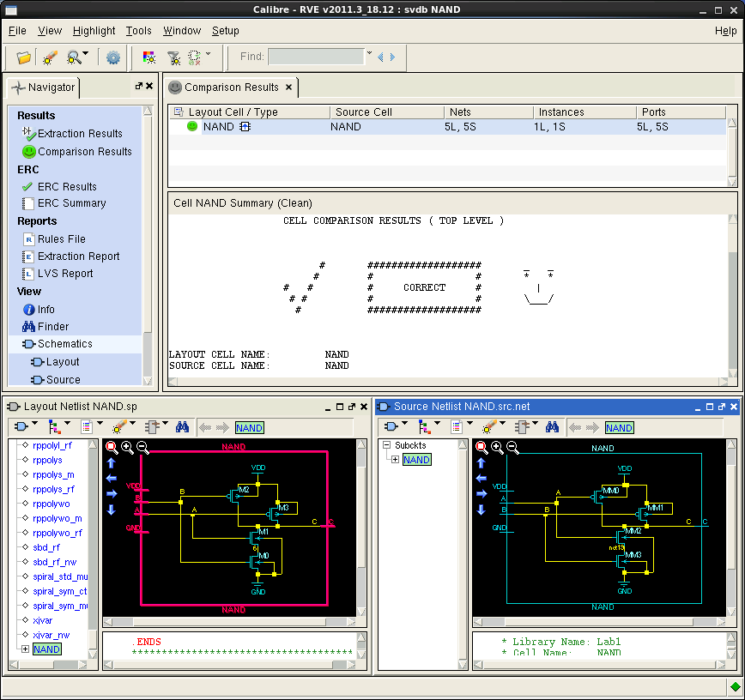Expand the NAND node in layout tree
This screenshot has height=700, width=745.
25,649
